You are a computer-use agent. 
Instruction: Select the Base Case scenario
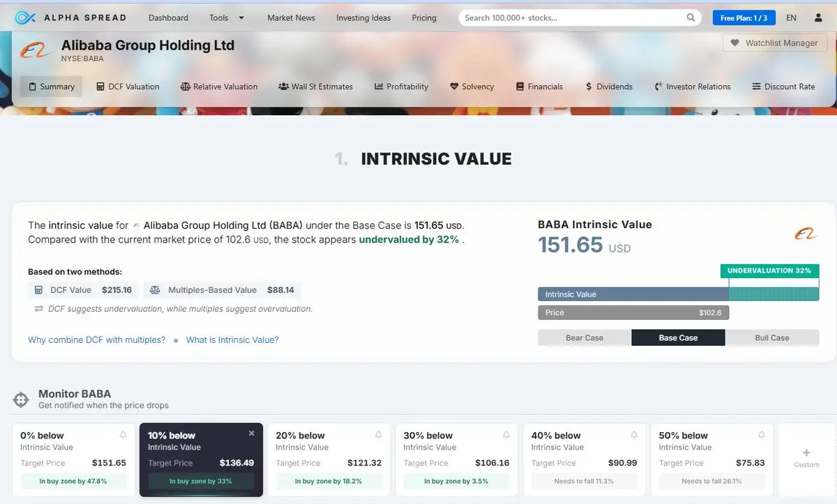tap(678, 338)
